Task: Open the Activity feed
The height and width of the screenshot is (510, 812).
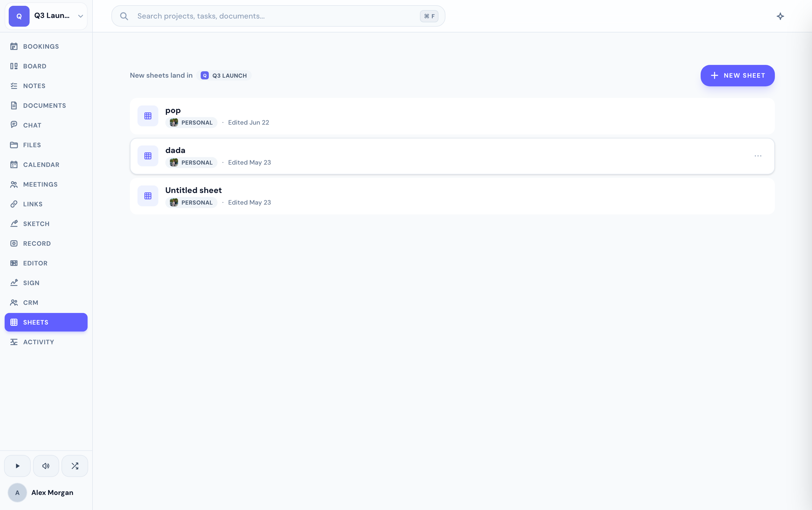Action: point(46,342)
